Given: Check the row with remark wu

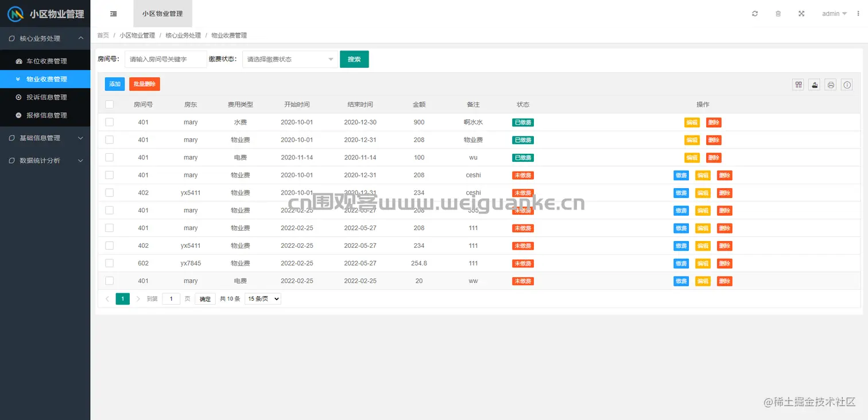Looking at the screenshot, I should tap(110, 157).
